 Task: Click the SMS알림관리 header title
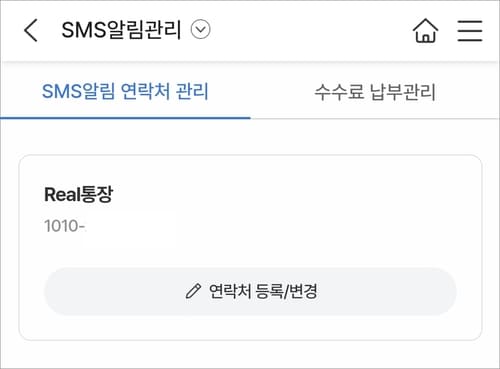121,30
